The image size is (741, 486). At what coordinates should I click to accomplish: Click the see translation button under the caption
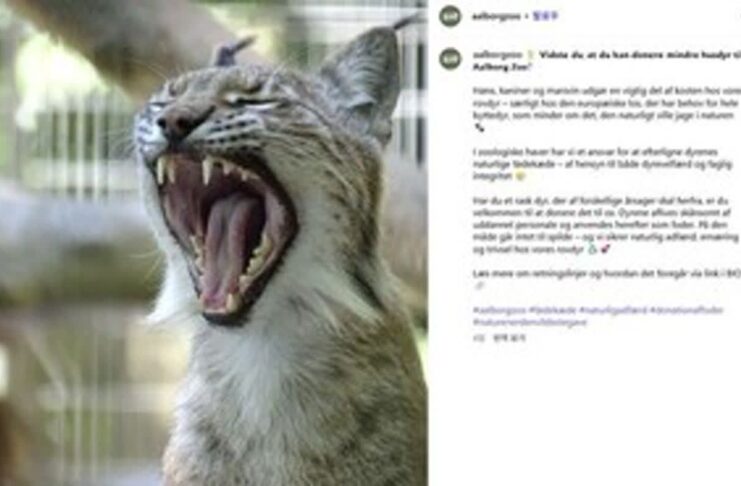509,338
